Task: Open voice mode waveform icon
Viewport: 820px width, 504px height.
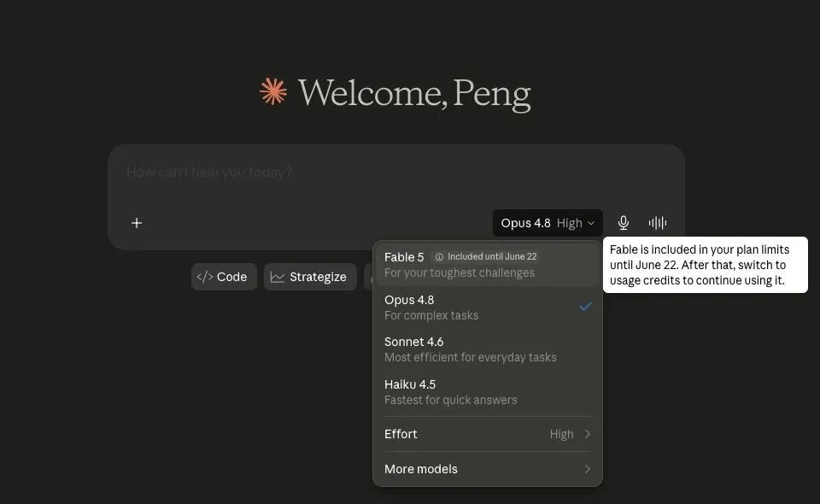Action: 658,223
